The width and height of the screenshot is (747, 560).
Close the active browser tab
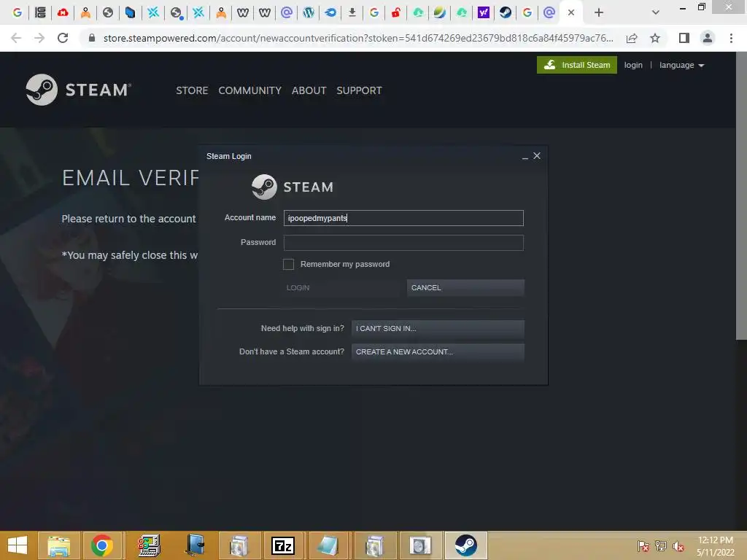pos(571,13)
